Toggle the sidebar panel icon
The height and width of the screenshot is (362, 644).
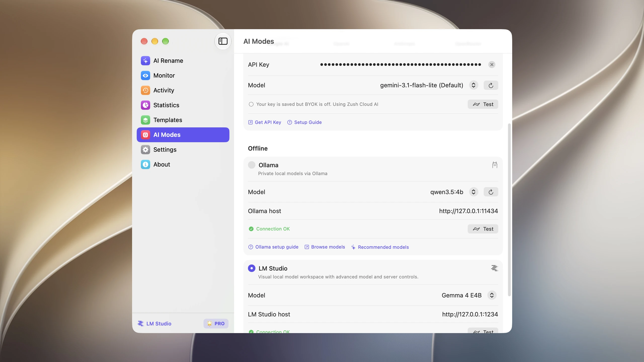tap(223, 41)
